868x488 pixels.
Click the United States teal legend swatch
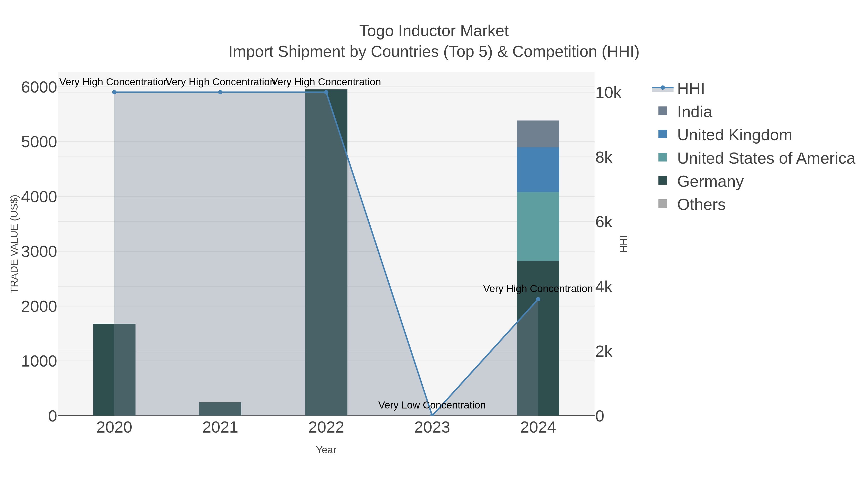pyautogui.click(x=663, y=157)
